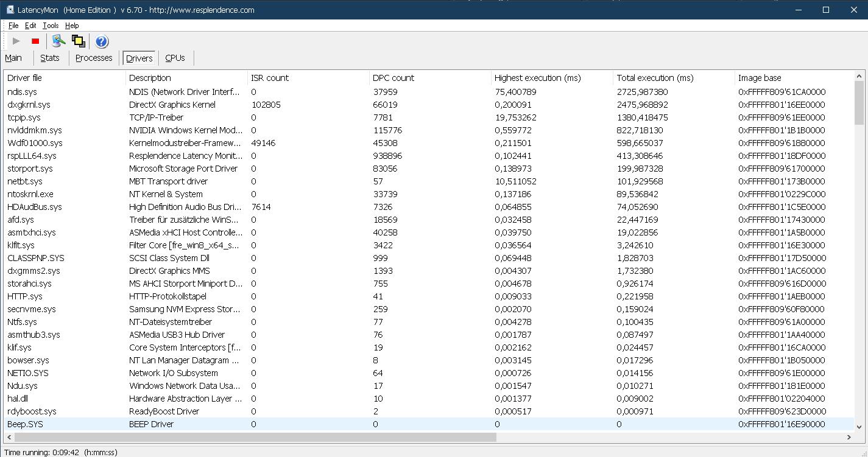Switch to the Main tab
This screenshot has height=457, width=868.
coord(13,58)
